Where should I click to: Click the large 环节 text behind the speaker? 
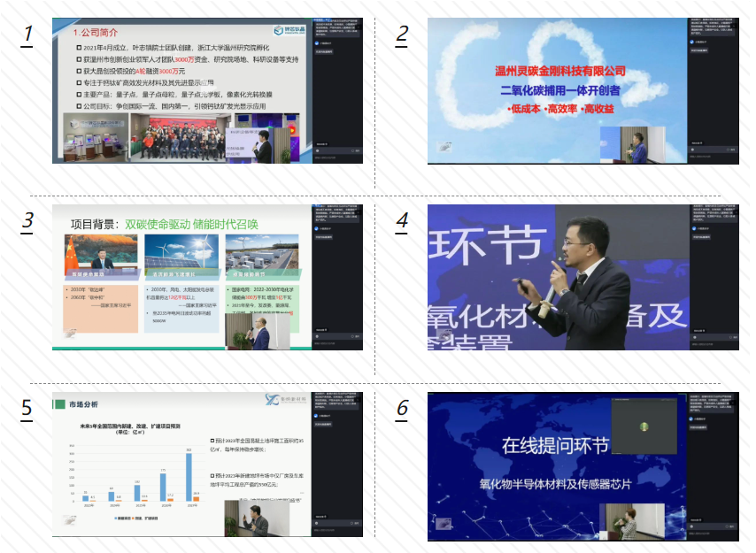(x=488, y=246)
